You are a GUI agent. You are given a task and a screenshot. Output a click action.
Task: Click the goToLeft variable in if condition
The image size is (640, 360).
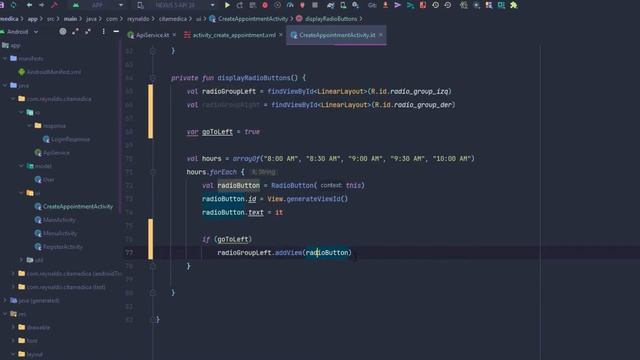coord(233,239)
